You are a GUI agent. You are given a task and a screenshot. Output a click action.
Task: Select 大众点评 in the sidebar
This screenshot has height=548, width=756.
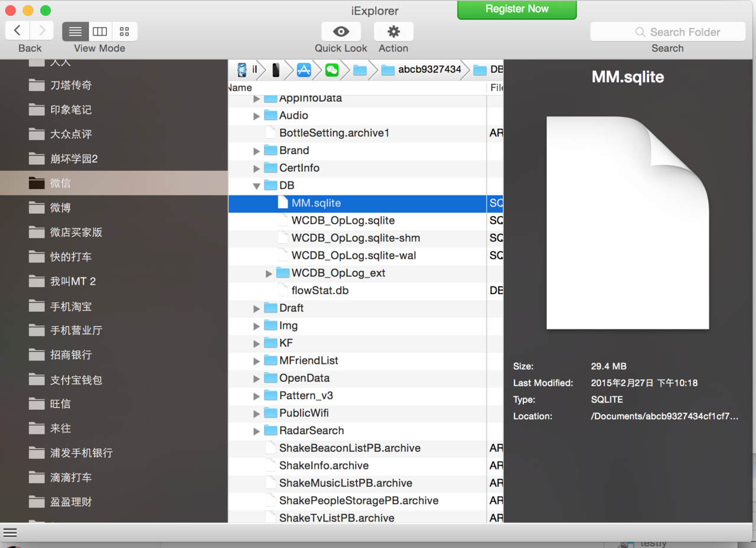coord(114,134)
